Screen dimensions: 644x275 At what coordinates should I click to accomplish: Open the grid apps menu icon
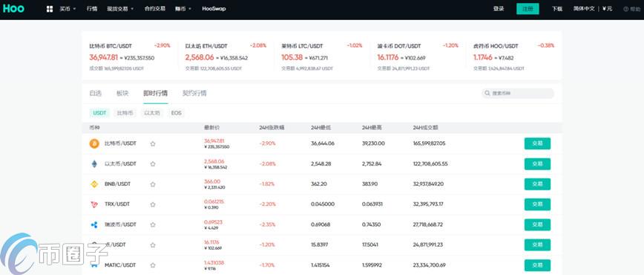tap(50, 9)
